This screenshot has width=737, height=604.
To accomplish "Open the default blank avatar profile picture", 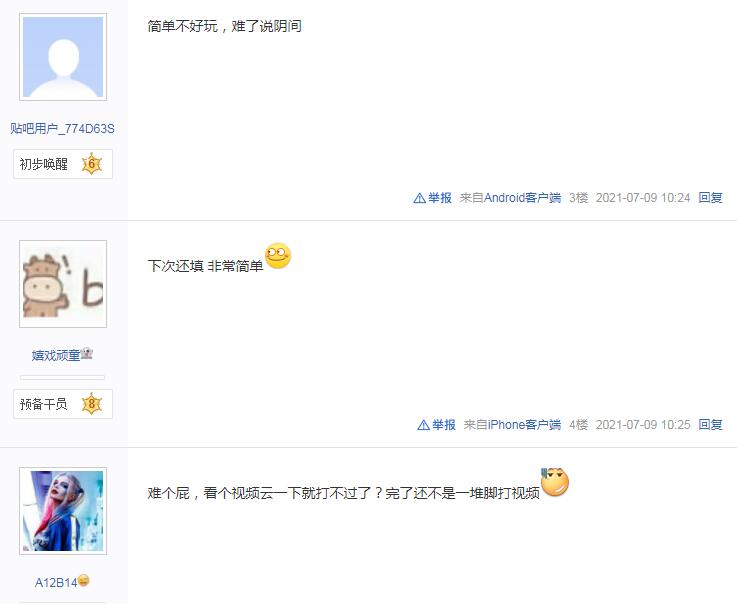I will tap(63, 57).
